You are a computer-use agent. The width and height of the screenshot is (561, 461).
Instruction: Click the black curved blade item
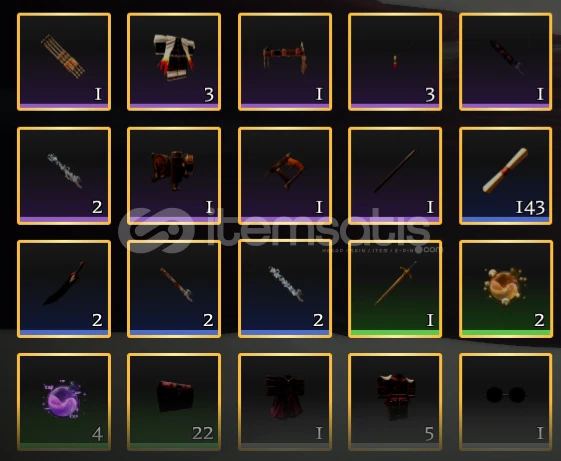click(64, 289)
